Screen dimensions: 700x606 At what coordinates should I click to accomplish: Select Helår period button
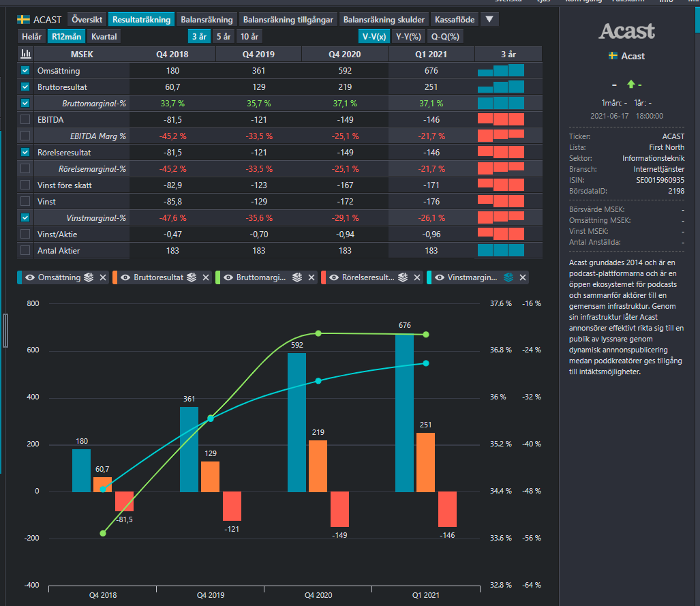pyautogui.click(x=32, y=37)
